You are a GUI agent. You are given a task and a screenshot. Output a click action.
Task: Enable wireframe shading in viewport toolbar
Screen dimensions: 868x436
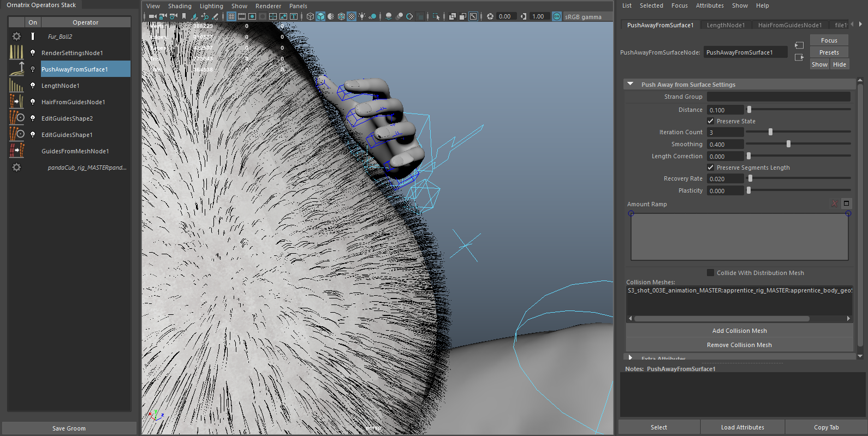coord(310,16)
